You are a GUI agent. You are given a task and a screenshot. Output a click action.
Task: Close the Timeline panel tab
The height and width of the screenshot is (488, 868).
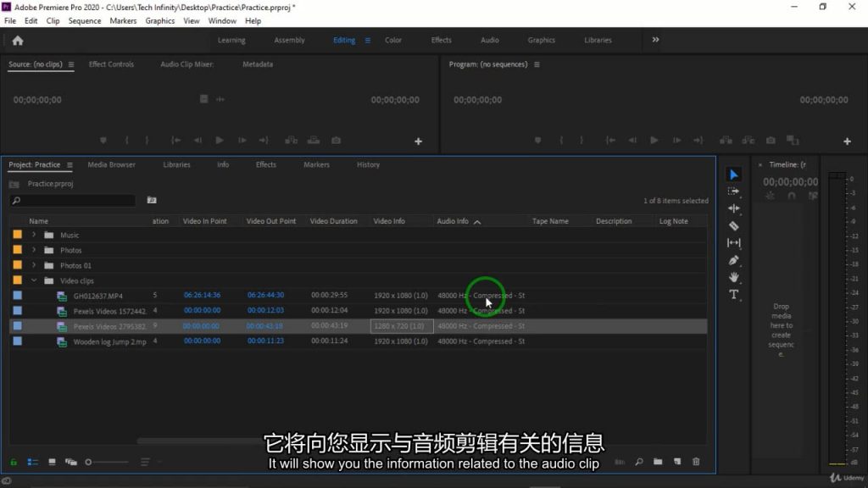tap(760, 165)
